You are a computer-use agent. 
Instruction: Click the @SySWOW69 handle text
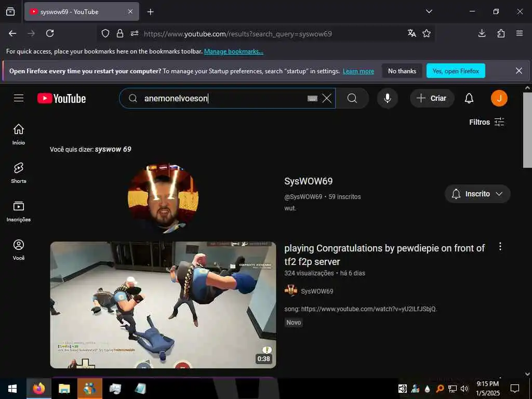[x=303, y=197]
